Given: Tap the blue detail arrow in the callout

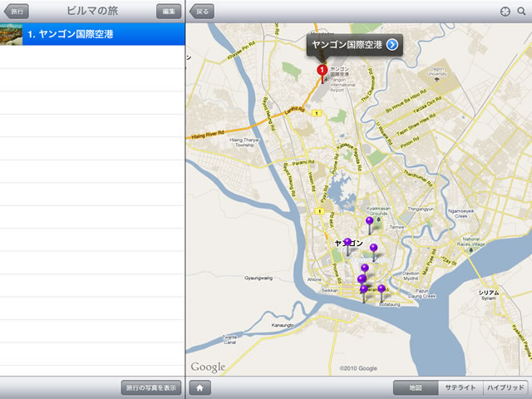Looking at the screenshot, I should pyautogui.click(x=392, y=44).
